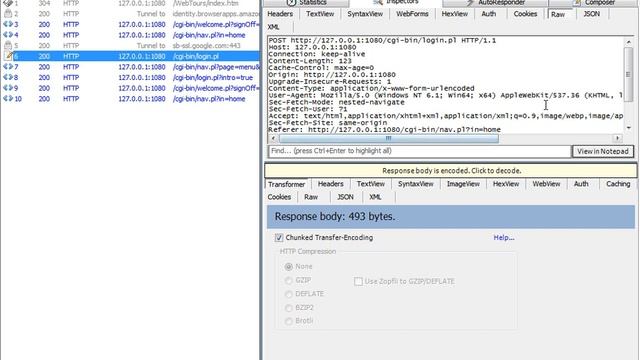Viewport: 640px width, 360px height.
Task: Switch request view to Headers tab
Action: click(x=280, y=14)
